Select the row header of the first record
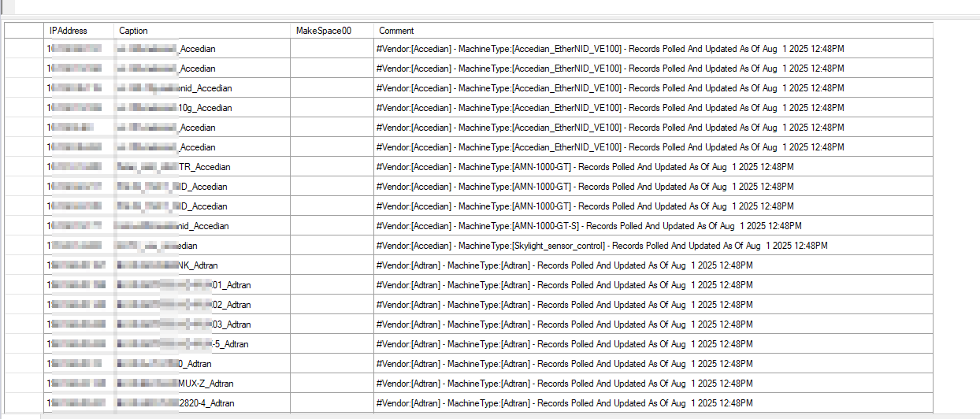This screenshot has width=980, height=419. click(24, 49)
